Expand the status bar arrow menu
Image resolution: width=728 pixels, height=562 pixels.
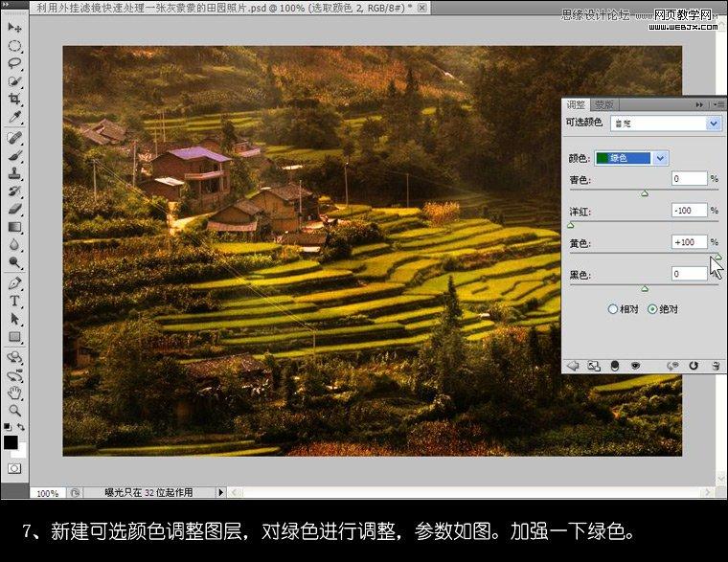click(x=221, y=492)
